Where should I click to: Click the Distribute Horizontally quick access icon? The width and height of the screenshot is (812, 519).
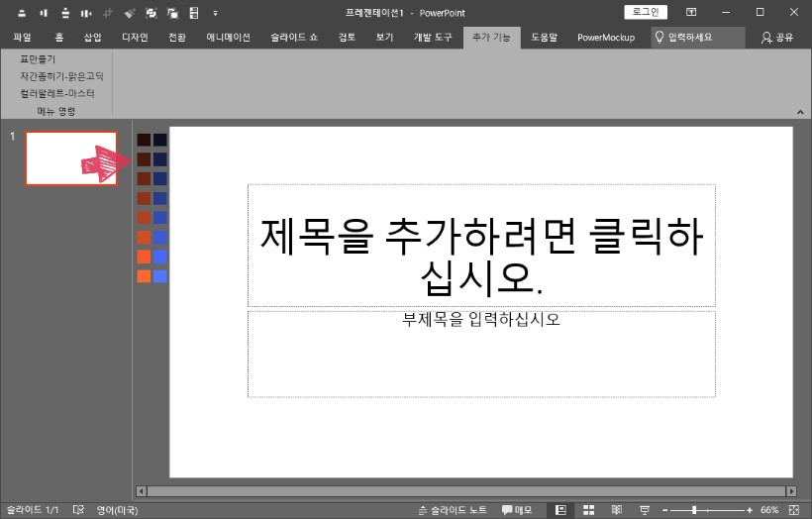(x=86, y=13)
